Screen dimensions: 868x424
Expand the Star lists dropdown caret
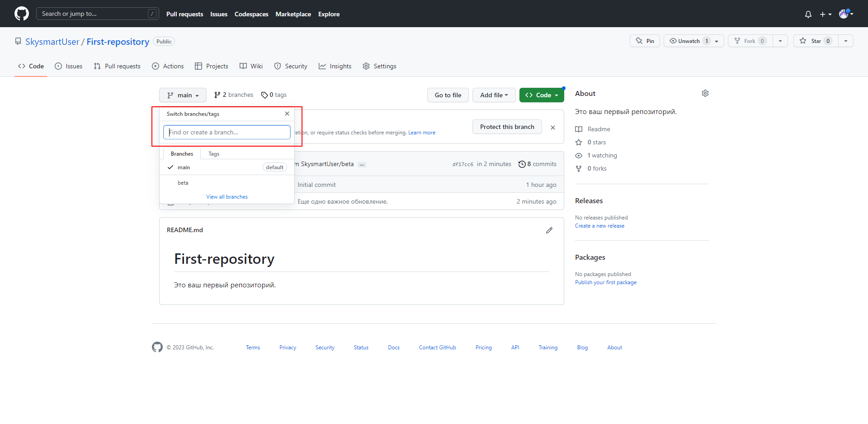click(846, 41)
